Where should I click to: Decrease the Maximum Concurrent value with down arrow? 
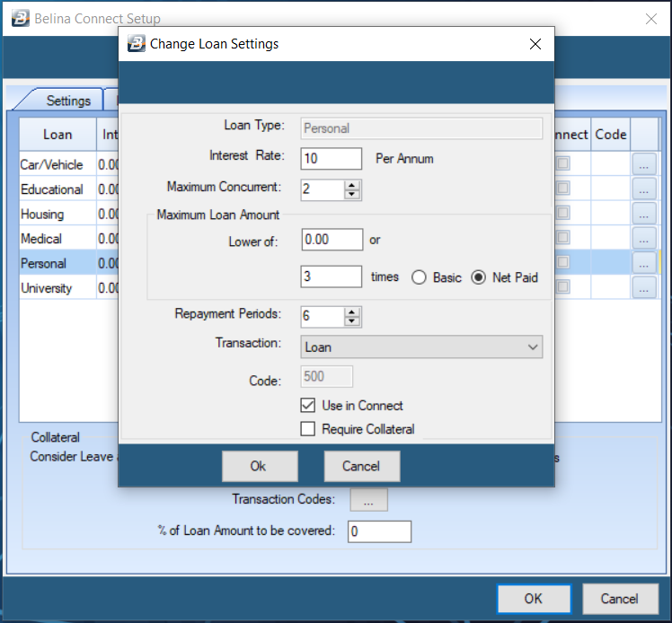pos(352,194)
